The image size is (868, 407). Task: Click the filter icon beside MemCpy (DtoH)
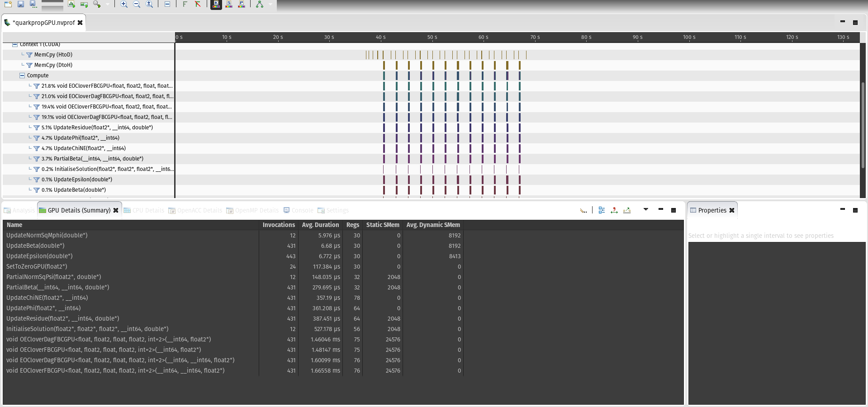click(29, 65)
